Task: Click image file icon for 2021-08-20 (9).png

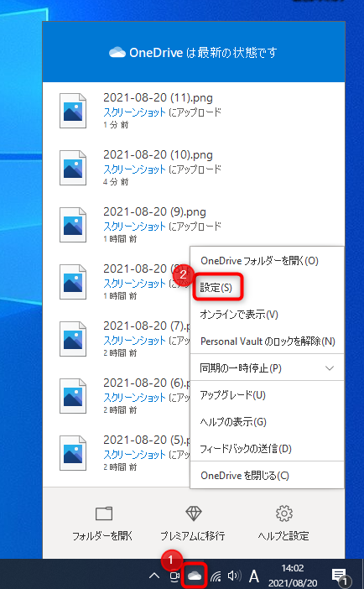Action: click(73, 225)
